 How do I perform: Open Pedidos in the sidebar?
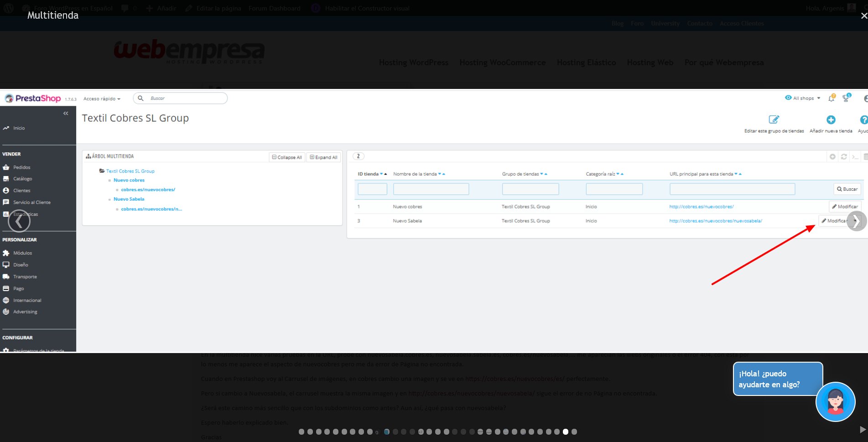point(21,167)
